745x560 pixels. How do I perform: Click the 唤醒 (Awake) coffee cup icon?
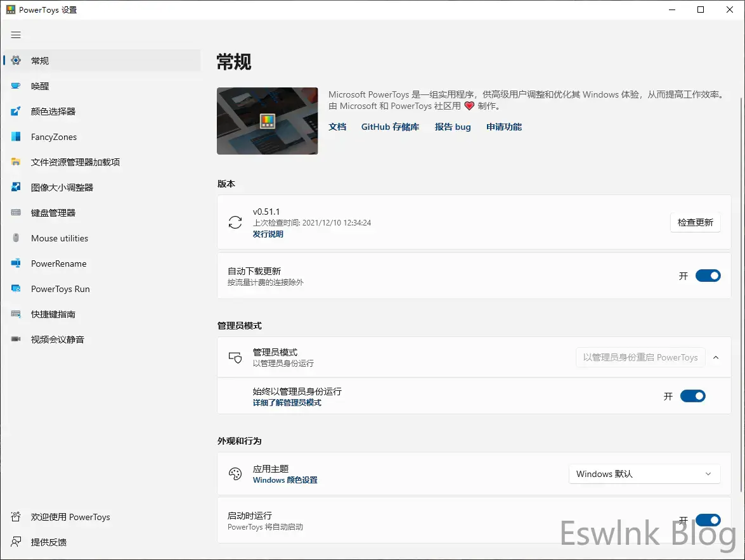(16, 86)
